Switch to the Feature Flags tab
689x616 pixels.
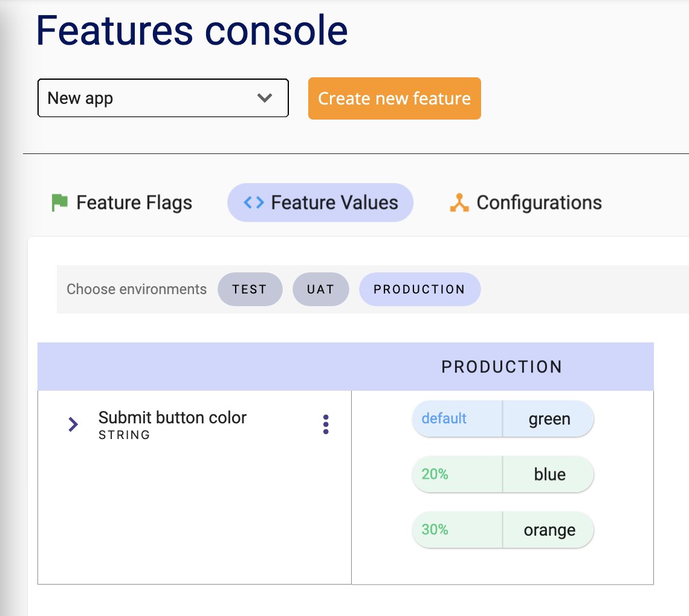[121, 202]
